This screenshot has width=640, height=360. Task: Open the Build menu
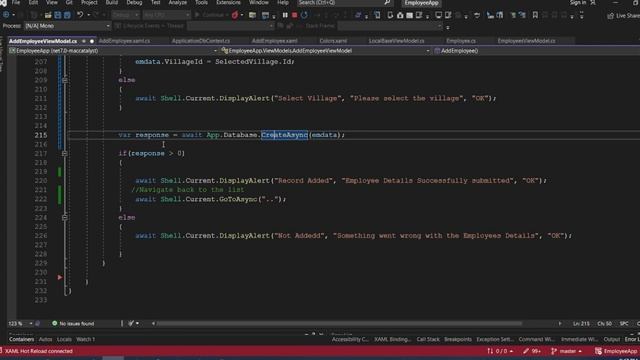click(x=111, y=2)
